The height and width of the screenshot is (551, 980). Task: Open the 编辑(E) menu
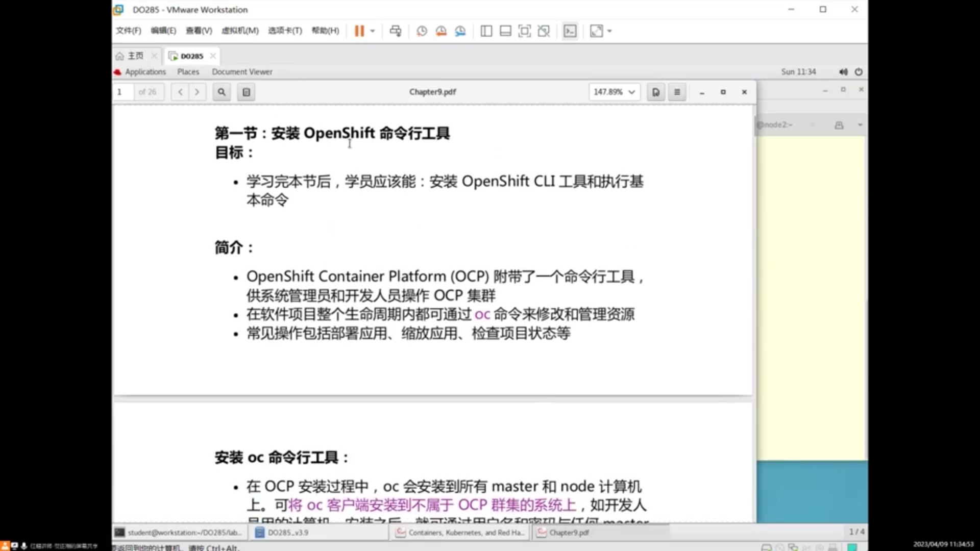(163, 31)
